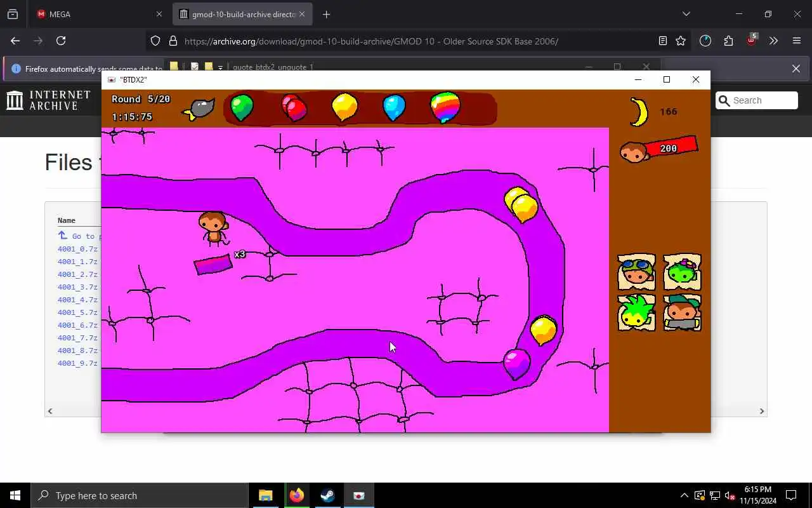
Task: Choose the green-cap monkey tower card
Action: coord(683,312)
